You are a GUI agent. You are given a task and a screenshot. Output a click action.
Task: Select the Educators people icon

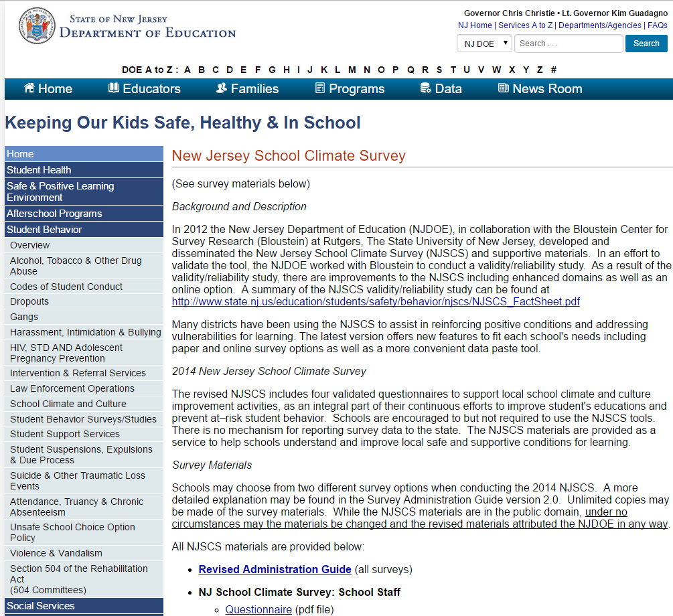(113, 88)
